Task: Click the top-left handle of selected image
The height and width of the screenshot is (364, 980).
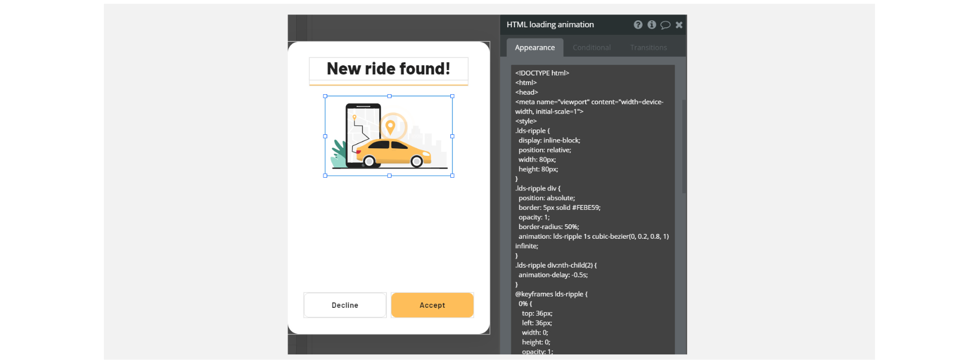Action: (x=325, y=96)
